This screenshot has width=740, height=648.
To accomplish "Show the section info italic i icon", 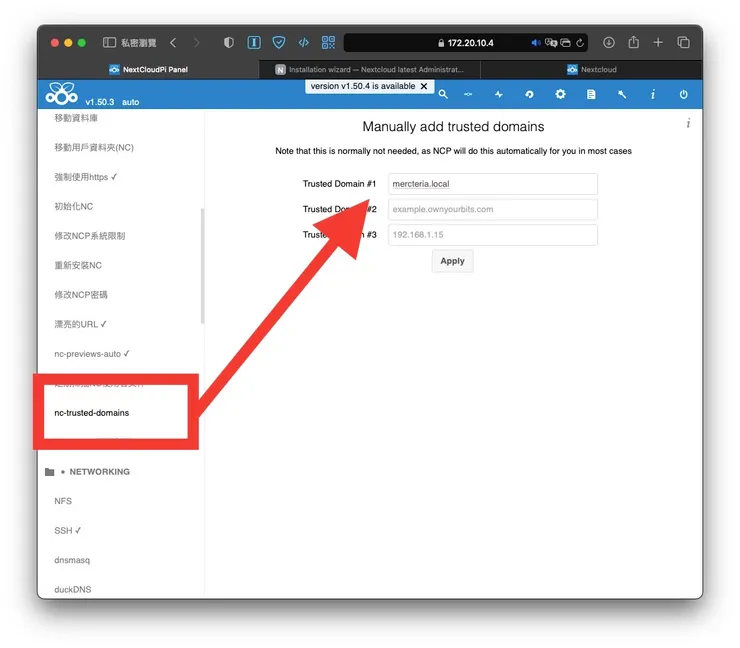I will click(688, 123).
